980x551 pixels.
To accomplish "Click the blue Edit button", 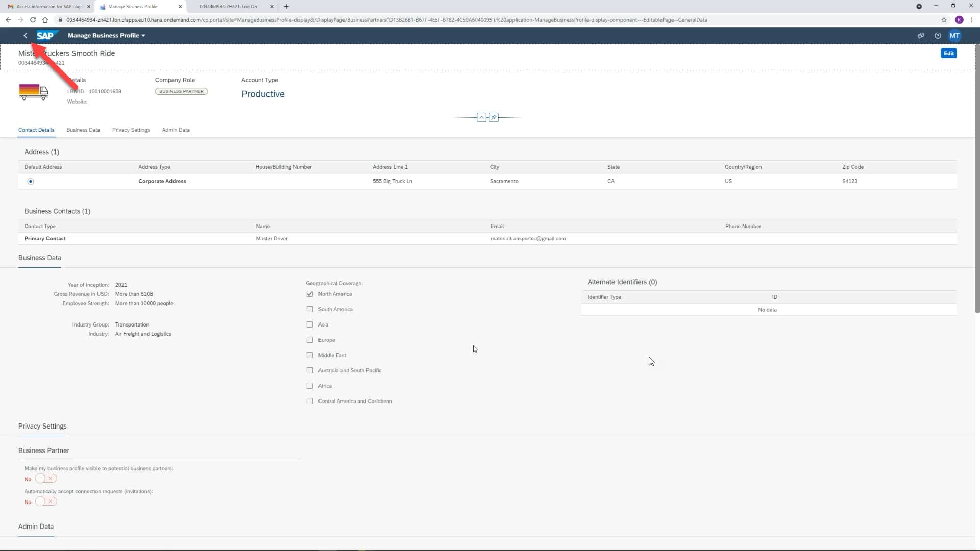I will (x=948, y=54).
